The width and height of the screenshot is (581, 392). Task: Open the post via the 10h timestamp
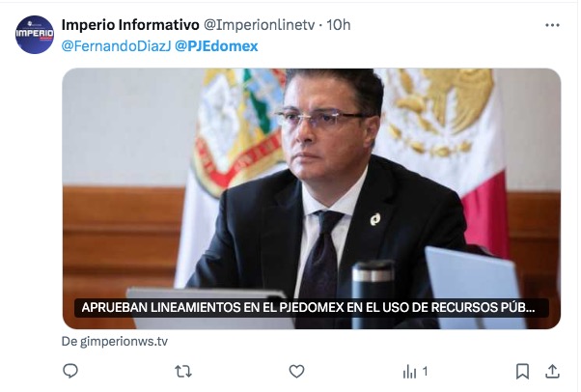(x=339, y=25)
